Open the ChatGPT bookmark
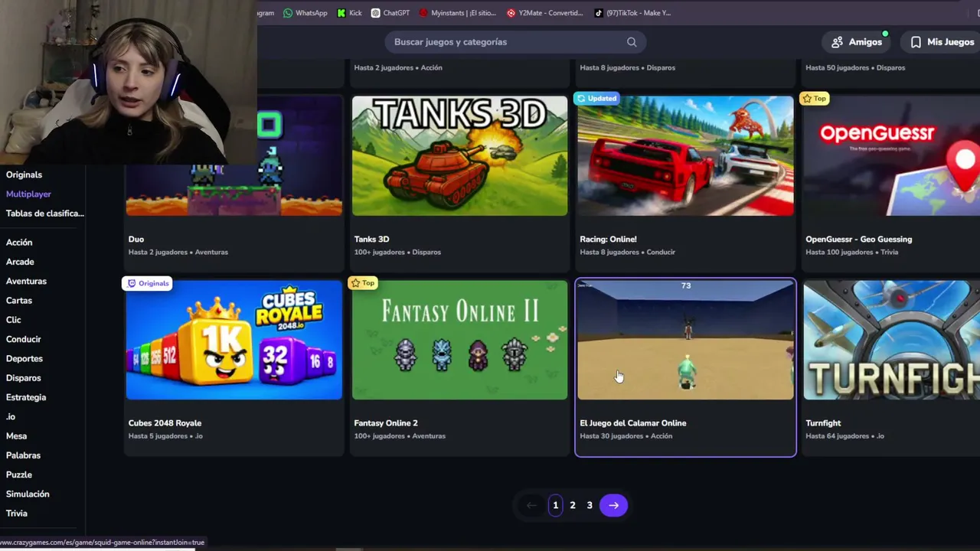This screenshot has height=551, width=980. (x=390, y=13)
